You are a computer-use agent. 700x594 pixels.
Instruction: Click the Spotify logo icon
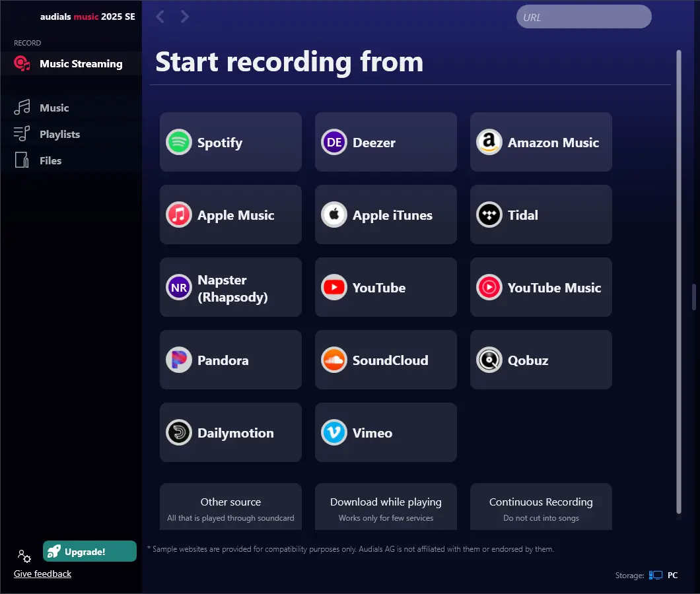[x=179, y=143]
